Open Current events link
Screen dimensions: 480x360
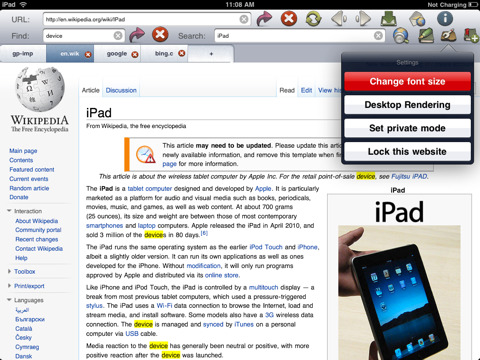(x=29, y=179)
